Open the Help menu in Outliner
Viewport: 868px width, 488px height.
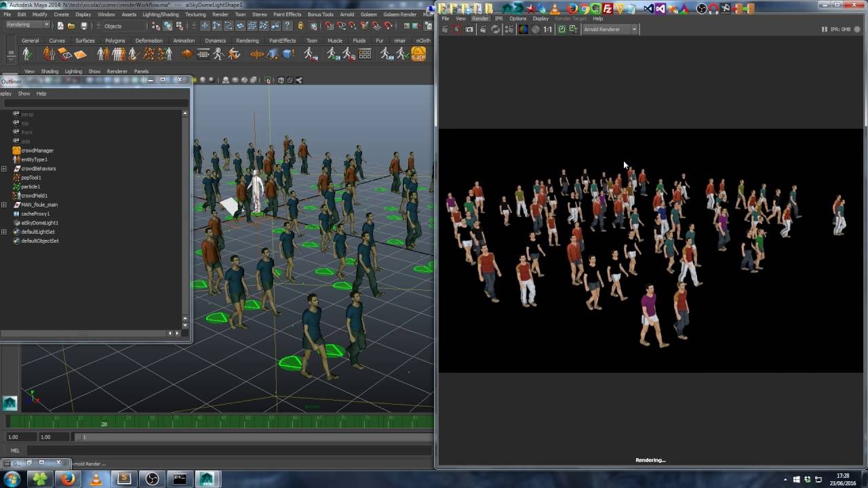tap(41, 94)
